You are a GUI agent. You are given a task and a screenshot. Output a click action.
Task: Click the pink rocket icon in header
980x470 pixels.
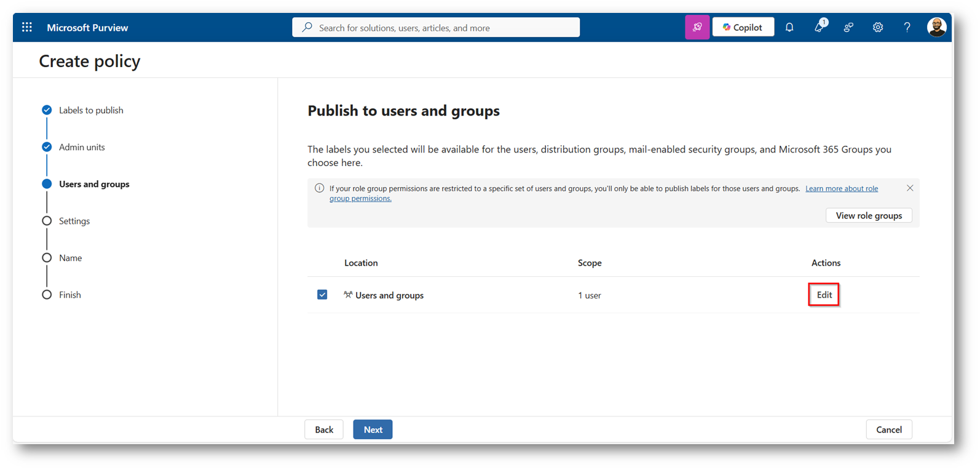coord(697,27)
